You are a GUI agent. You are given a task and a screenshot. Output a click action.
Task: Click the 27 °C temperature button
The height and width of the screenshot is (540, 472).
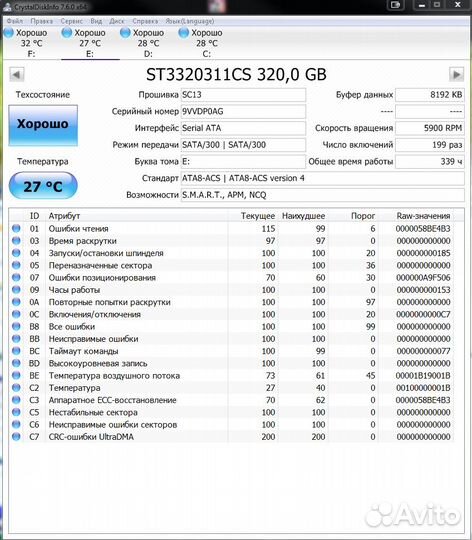(x=43, y=186)
